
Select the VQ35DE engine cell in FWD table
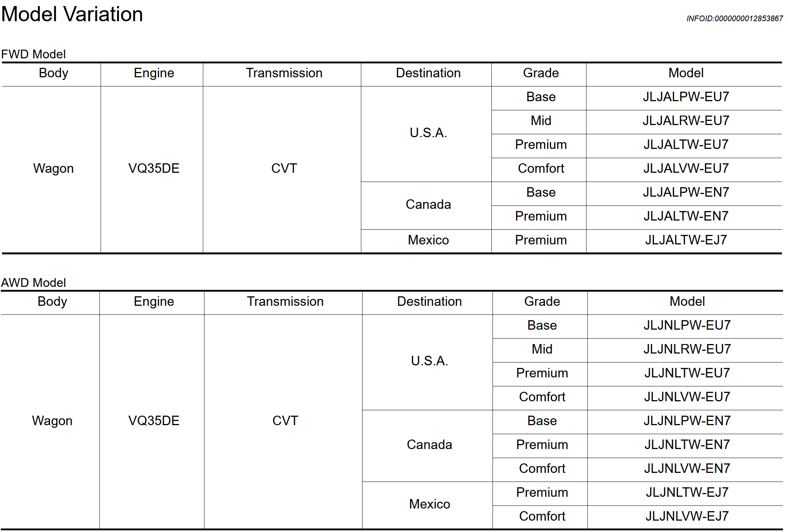[154, 169]
